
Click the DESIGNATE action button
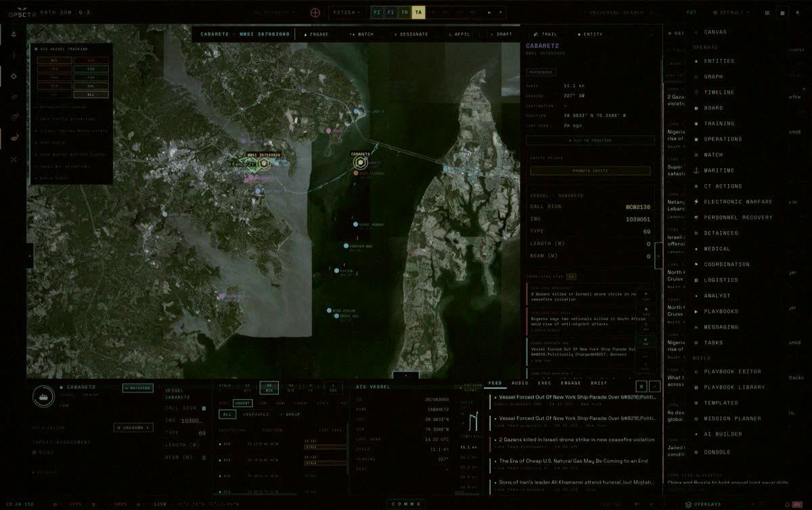[411, 34]
